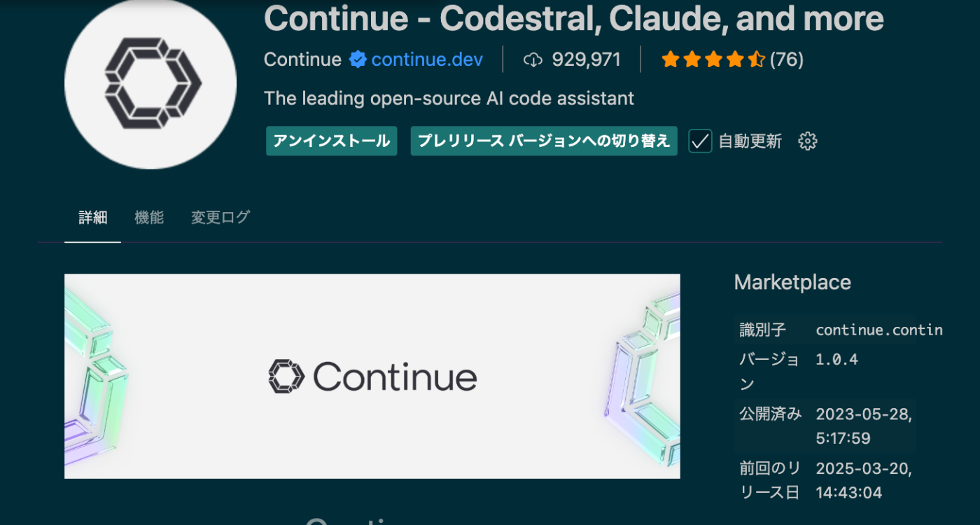
Task: Open the 変更ログ changelog tab
Action: 220,218
